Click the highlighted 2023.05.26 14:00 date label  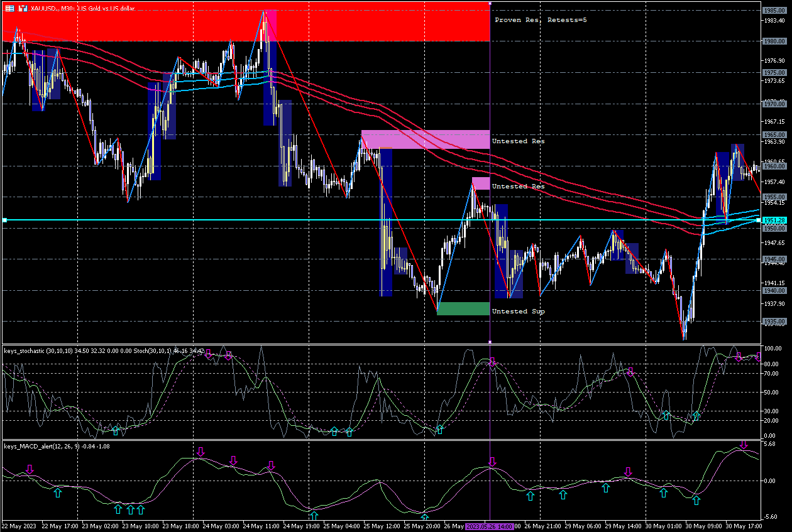coord(490,526)
